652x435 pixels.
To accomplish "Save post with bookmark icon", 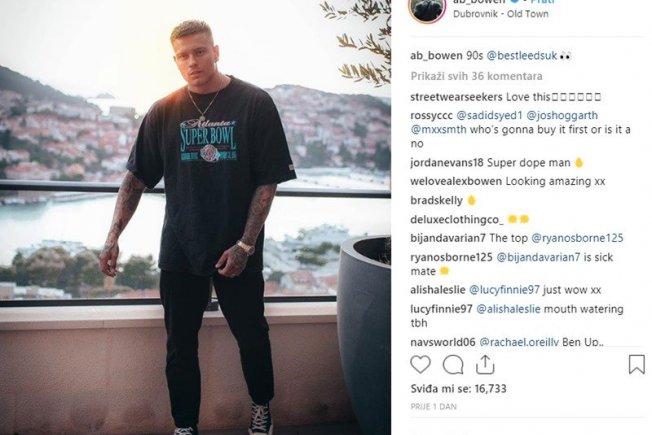I will click(x=636, y=364).
